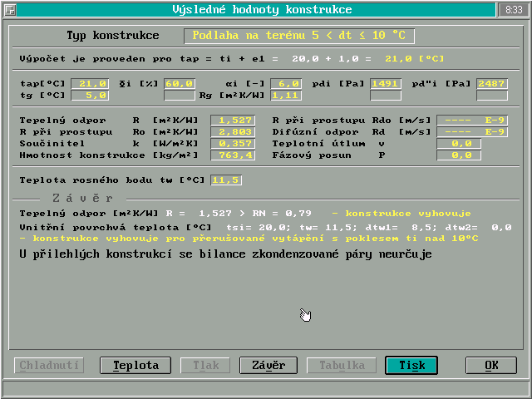This screenshot has height=399, width=532.
Task: Select the tg field showing 5,0
Action: (93, 96)
